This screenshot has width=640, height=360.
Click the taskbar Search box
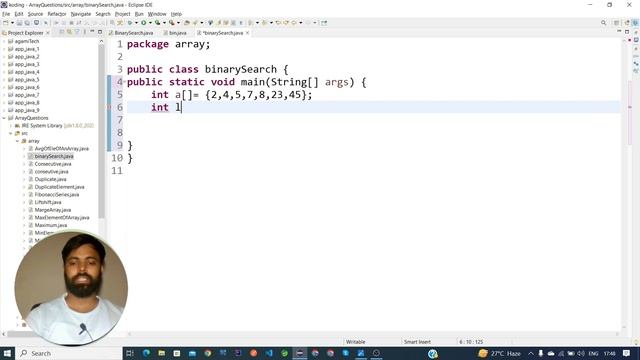[x=69, y=353]
